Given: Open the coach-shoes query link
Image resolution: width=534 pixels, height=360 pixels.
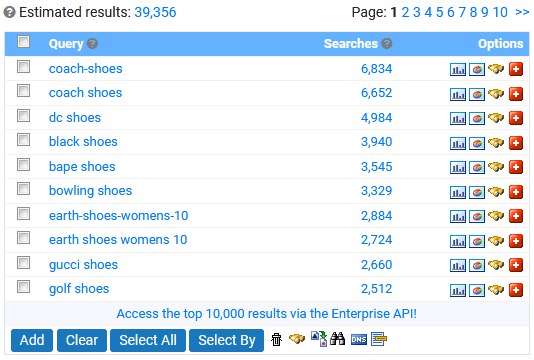Looking at the screenshot, I should (x=85, y=69).
